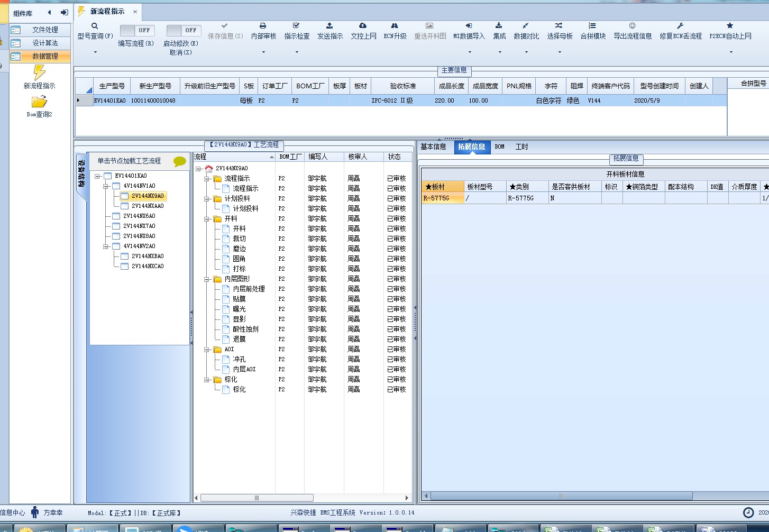This screenshot has height=532, width=769.
Task: Open the 工时 tab
Action: pos(521,147)
